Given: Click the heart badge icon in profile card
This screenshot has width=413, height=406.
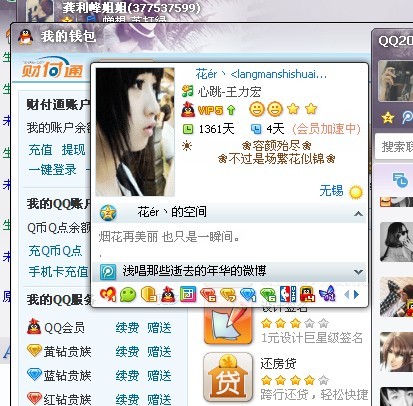Looking at the screenshot, I should pyautogui.click(x=107, y=294).
